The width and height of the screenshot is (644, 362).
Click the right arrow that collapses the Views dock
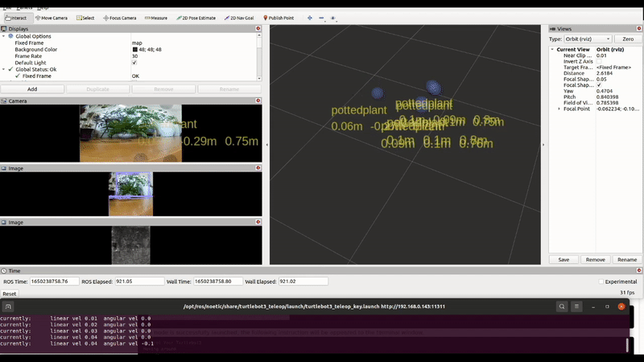pos(544,145)
